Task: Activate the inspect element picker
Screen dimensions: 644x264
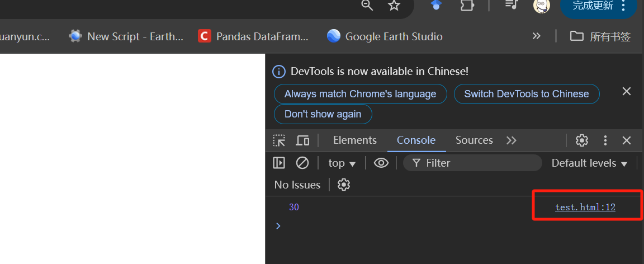Action: point(279,140)
